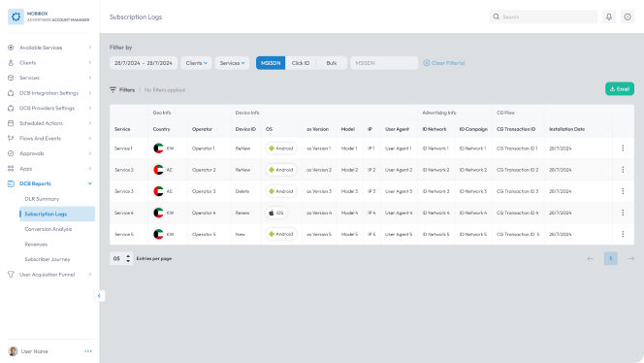The height and width of the screenshot is (363, 644).
Task: Go to next page arrow
Action: click(630, 258)
